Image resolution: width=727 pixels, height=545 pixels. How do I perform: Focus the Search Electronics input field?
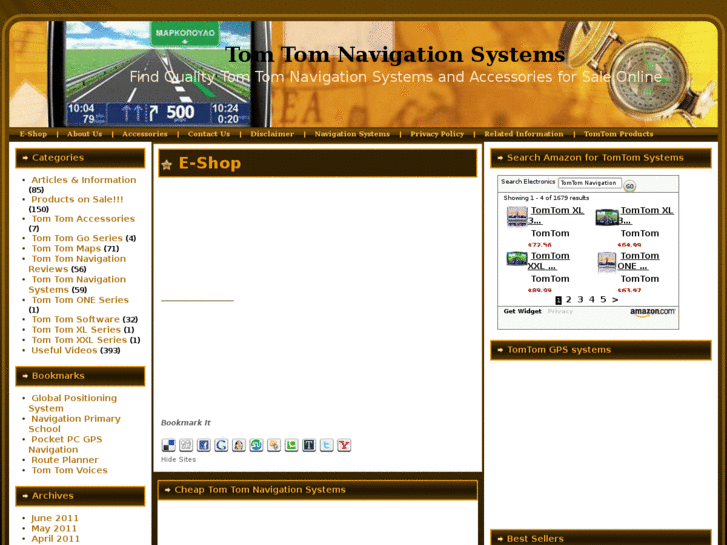[x=590, y=183]
